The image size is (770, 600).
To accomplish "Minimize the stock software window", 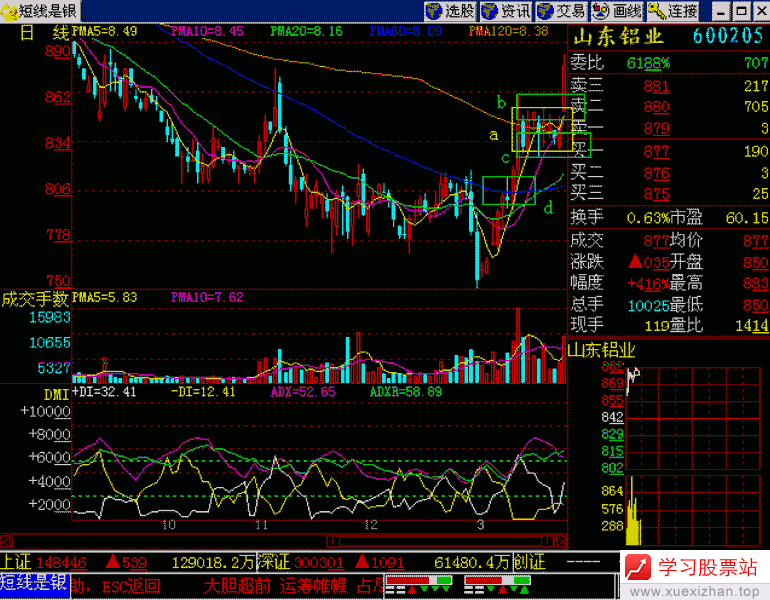I will 720,11.
